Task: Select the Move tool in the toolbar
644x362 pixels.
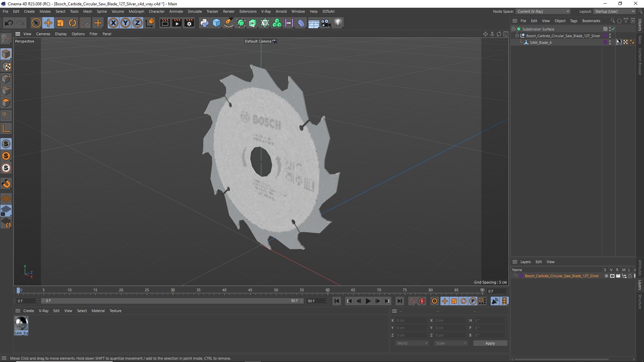Action: pyautogui.click(x=48, y=23)
